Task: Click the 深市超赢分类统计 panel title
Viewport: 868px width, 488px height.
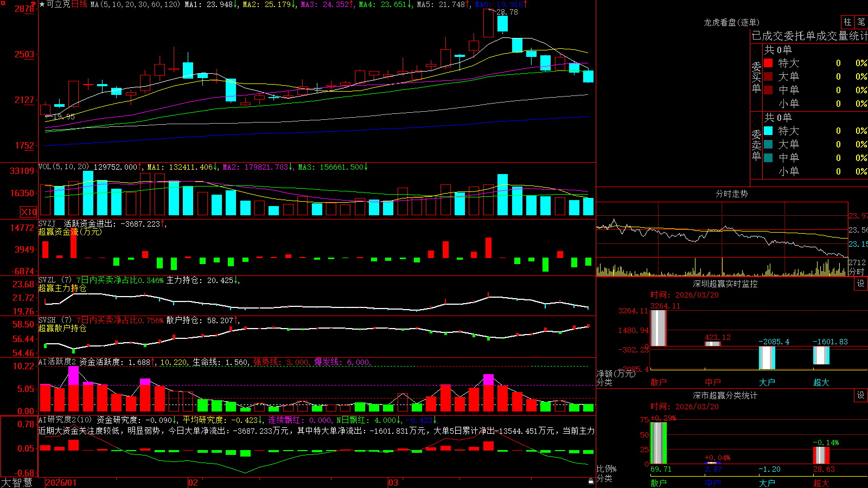Action: (x=725, y=395)
